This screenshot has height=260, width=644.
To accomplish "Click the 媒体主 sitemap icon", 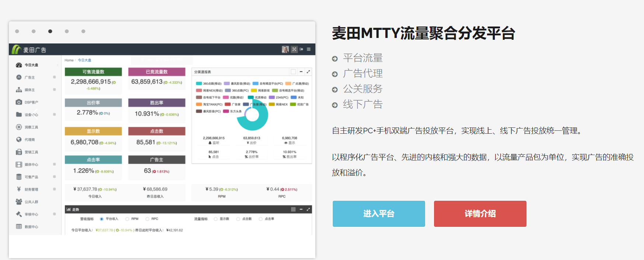I will pos(19,90).
